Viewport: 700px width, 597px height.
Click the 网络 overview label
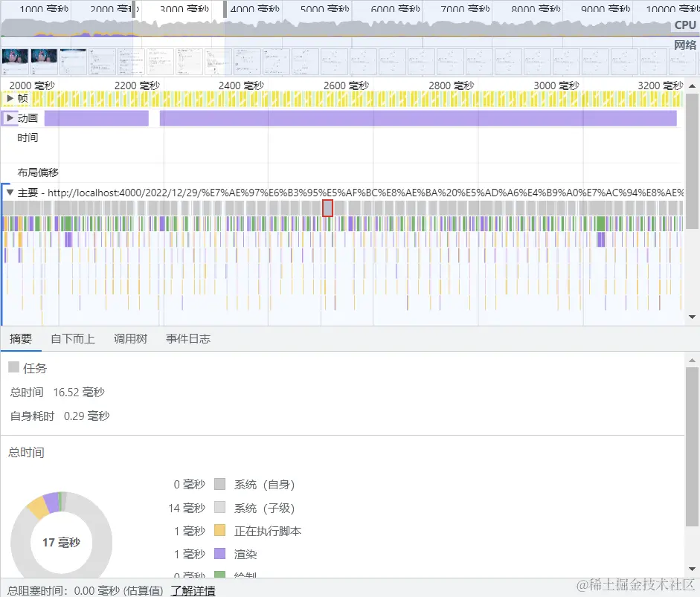(x=685, y=45)
